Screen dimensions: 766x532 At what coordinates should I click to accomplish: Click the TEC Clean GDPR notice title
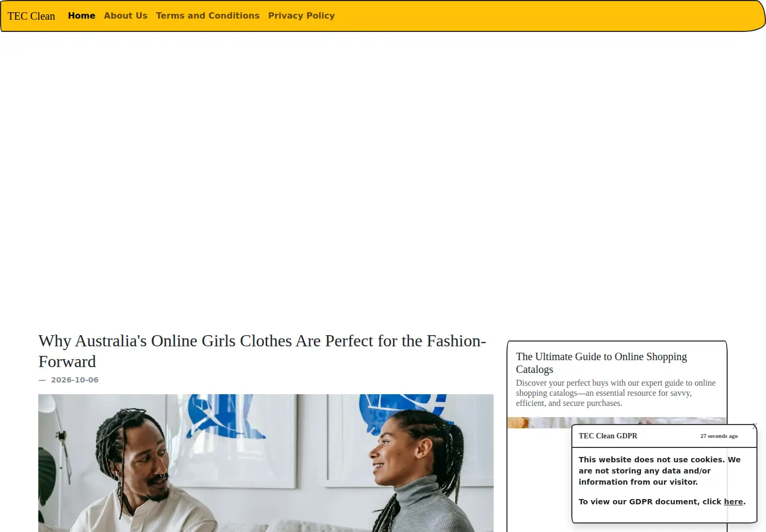click(608, 436)
